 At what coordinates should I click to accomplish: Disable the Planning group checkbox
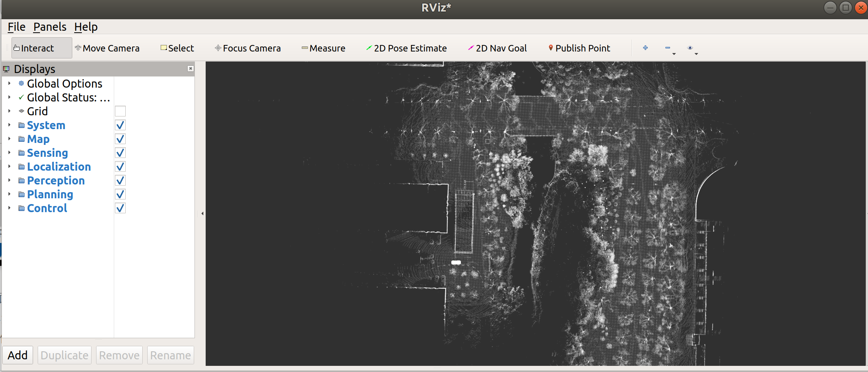120,194
